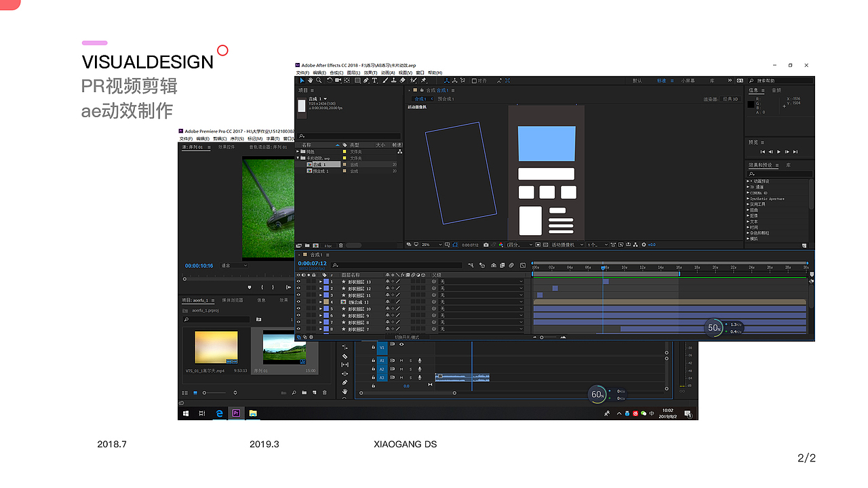Expand the 动画预设 effects category
This screenshot has height=488, width=868.
point(749,181)
